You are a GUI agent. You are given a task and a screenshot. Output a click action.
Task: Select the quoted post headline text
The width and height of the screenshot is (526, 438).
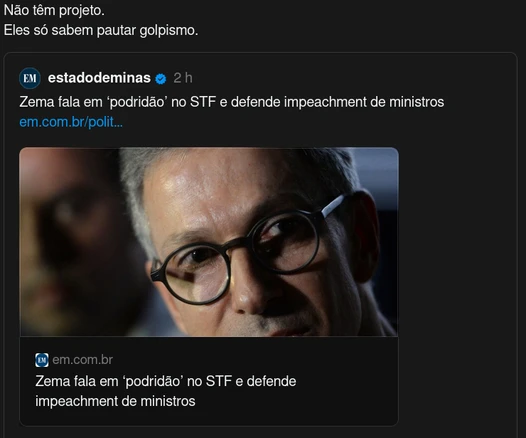231,102
